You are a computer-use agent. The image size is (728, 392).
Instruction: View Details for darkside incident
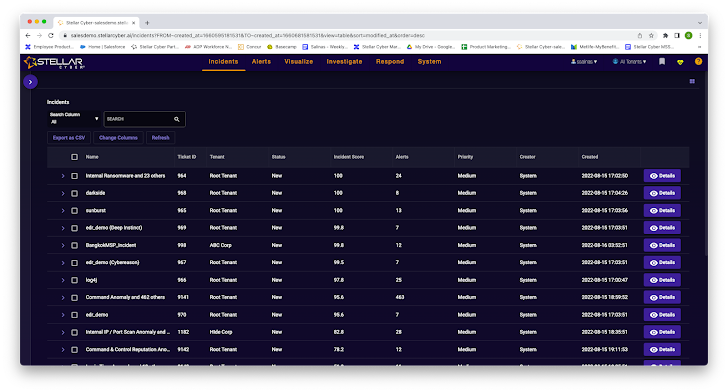click(662, 193)
